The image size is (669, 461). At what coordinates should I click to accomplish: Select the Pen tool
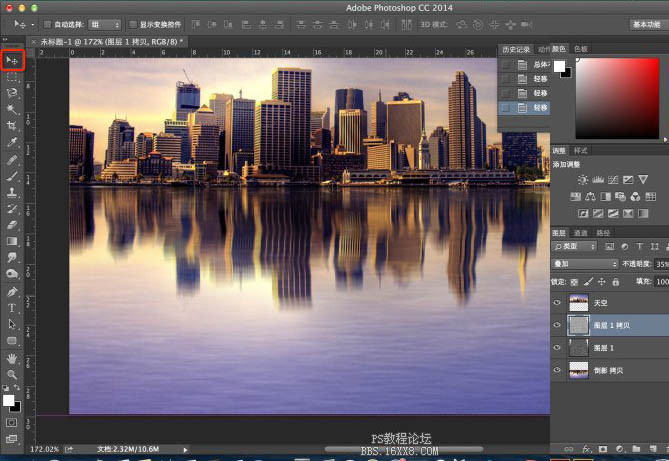click(12, 292)
